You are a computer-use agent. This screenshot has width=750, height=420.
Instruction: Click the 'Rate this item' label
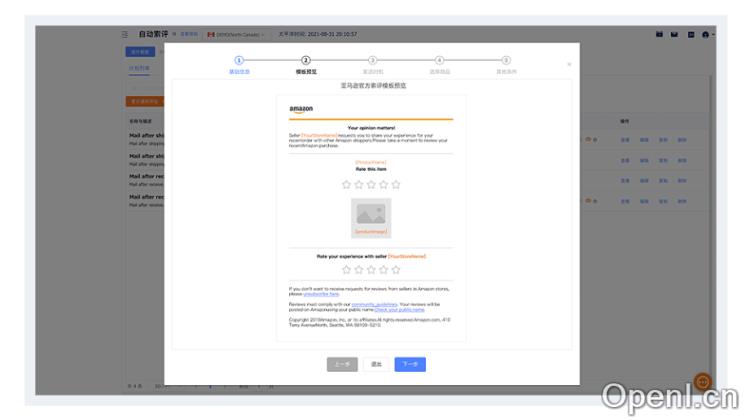[371, 169]
